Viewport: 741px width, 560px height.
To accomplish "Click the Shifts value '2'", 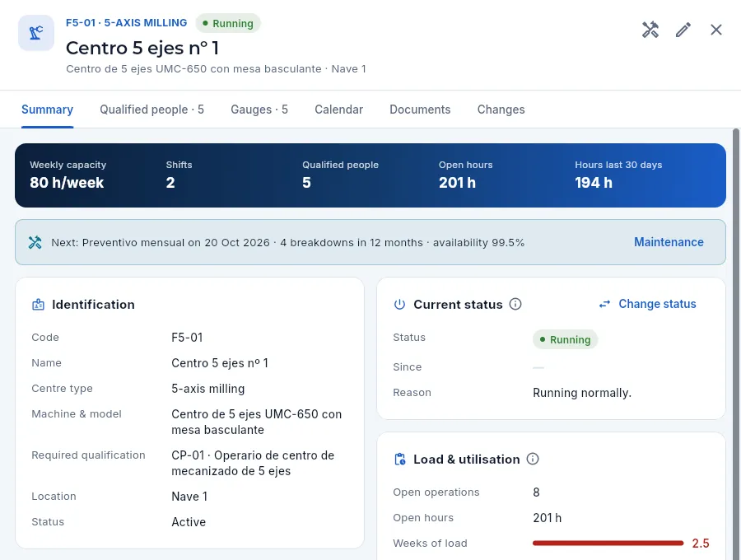I will pos(170,183).
